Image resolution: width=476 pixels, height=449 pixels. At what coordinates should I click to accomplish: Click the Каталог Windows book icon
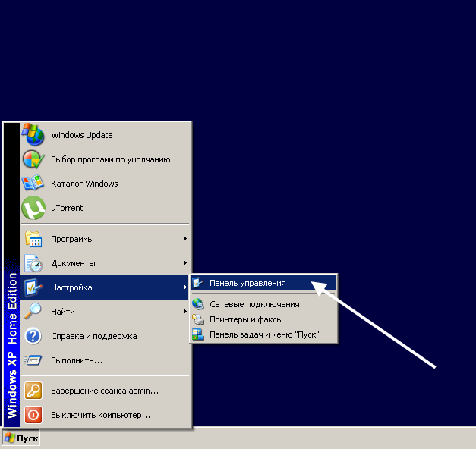(x=33, y=183)
